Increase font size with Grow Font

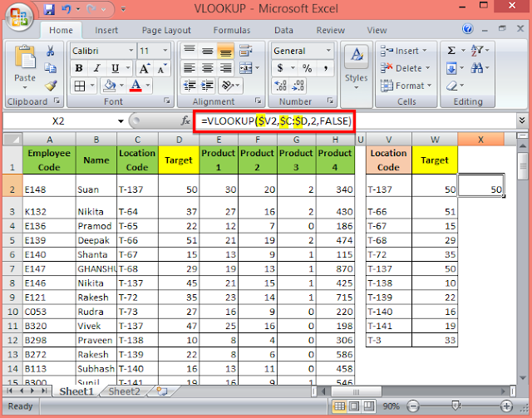[x=144, y=68]
